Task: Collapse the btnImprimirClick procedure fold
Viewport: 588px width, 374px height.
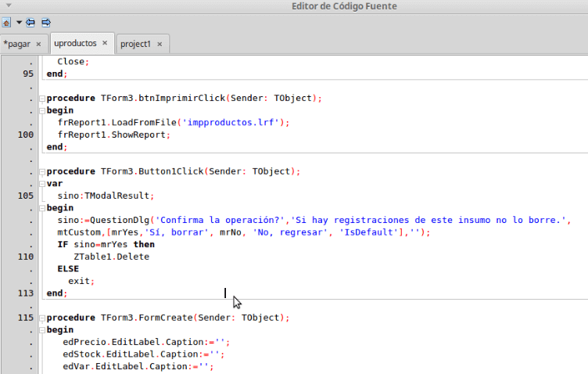Action: (41, 99)
